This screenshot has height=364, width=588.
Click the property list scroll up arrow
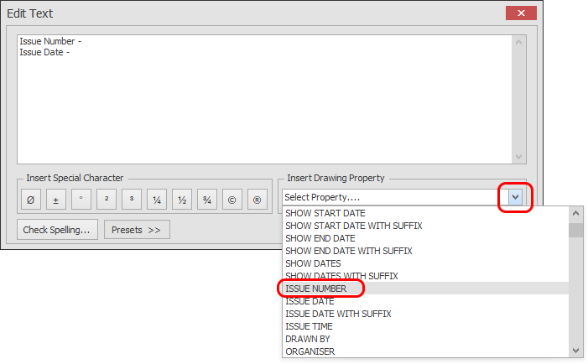(575, 213)
